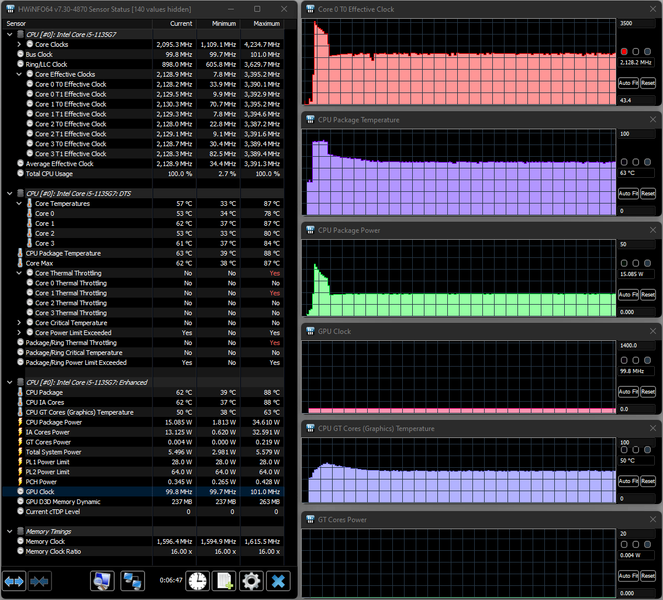Open the sensor search monitor icon
This screenshot has height=600, width=663.
click(x=103, y=581)
